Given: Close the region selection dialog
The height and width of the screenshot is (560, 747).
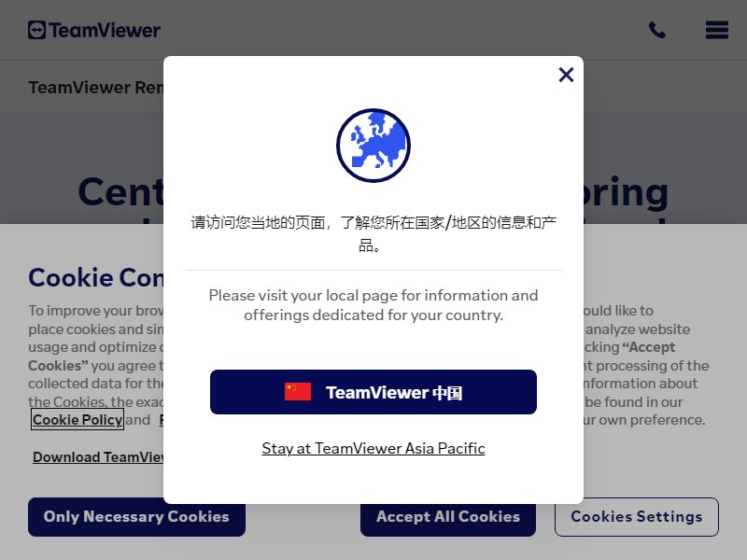Looking at the screenshot, I should click(x=566, y=75).
